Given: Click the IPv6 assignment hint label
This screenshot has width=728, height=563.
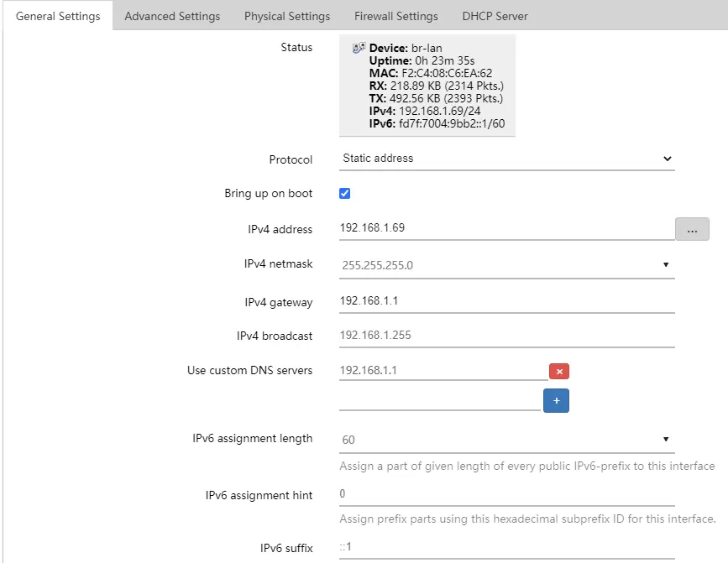Looking at the screenshot, I should click(x=259, y=495).
